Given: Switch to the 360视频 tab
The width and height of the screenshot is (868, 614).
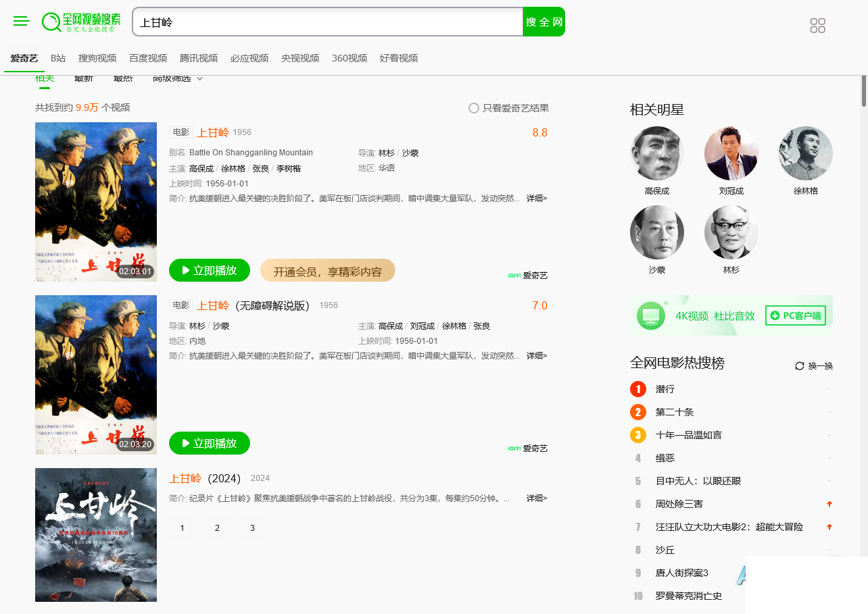Looking at the screenshot, I should click(x=349, y=58).
